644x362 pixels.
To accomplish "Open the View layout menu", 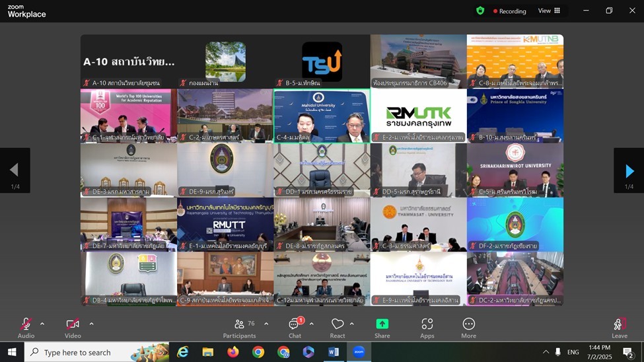I will [549, 11].
